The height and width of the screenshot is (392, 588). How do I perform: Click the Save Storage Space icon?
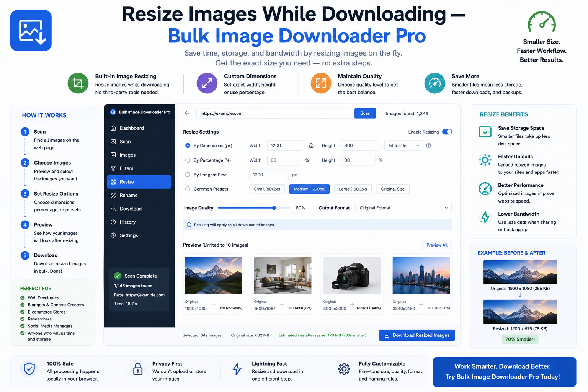point(485,132)
